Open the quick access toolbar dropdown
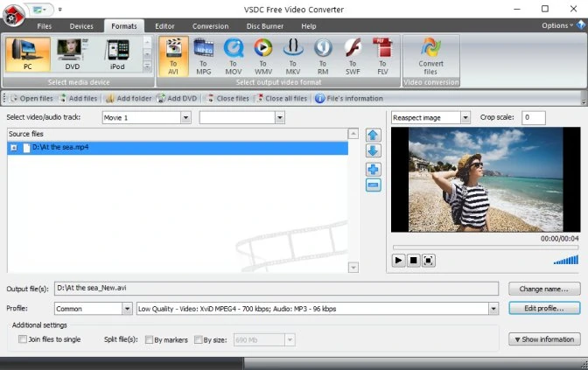588x370 pixels. pos(60,10)
